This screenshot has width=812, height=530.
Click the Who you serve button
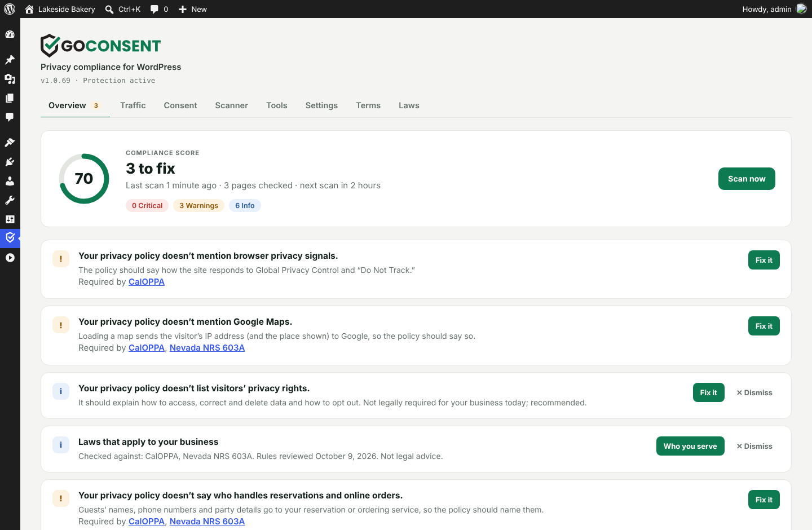point(690,446)
